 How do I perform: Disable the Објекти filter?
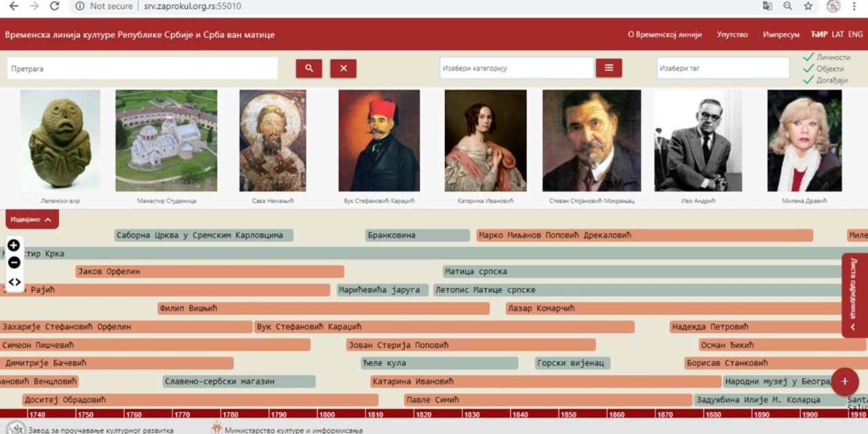808,68
